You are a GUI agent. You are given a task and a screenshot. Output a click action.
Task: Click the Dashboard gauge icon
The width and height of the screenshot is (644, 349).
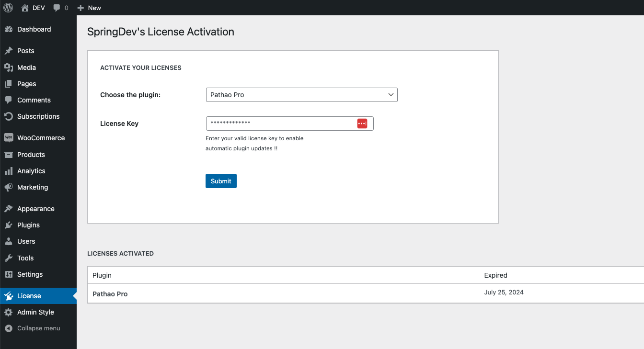9,29
